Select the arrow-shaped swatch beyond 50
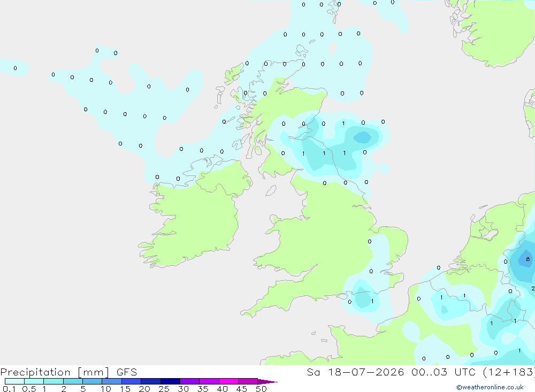The image size is (535, 392). 267,381
